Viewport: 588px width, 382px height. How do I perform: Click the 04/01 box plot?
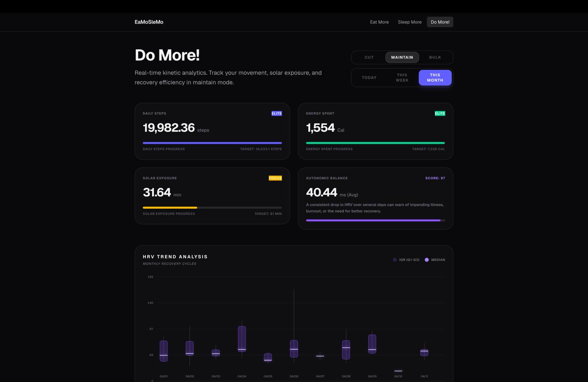pos(164,351)
